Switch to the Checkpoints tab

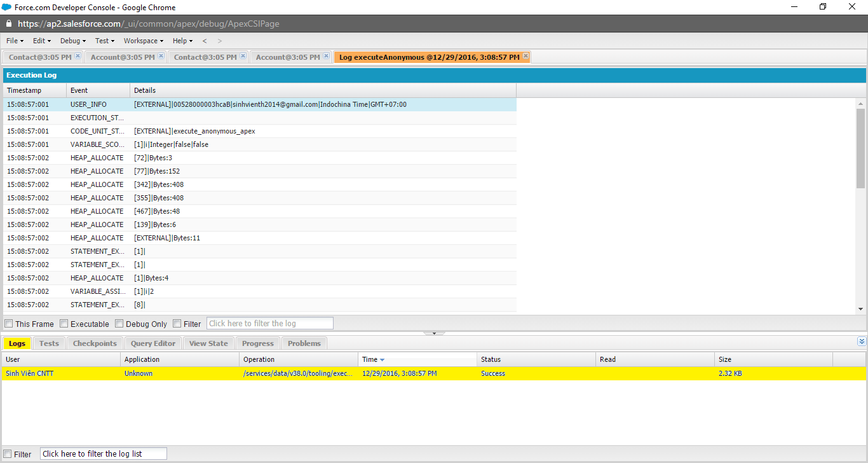[94, 343]
